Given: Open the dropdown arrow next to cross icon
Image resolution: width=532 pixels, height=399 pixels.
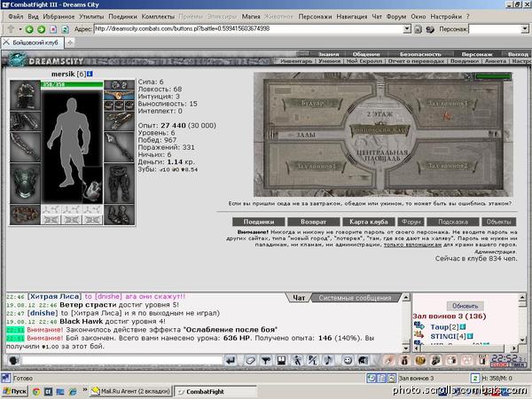Looking at the screenshot, I should coord(20,29).
